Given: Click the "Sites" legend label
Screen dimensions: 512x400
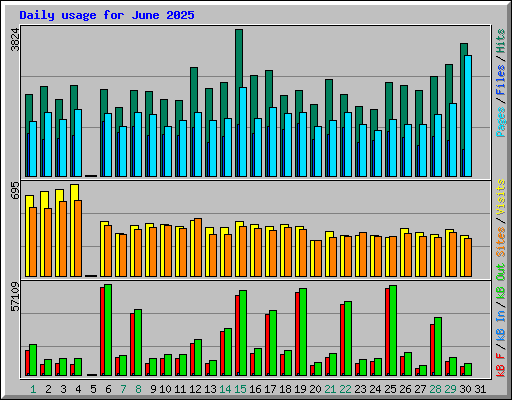Looking at the screenshot, I should click(501, 242).
